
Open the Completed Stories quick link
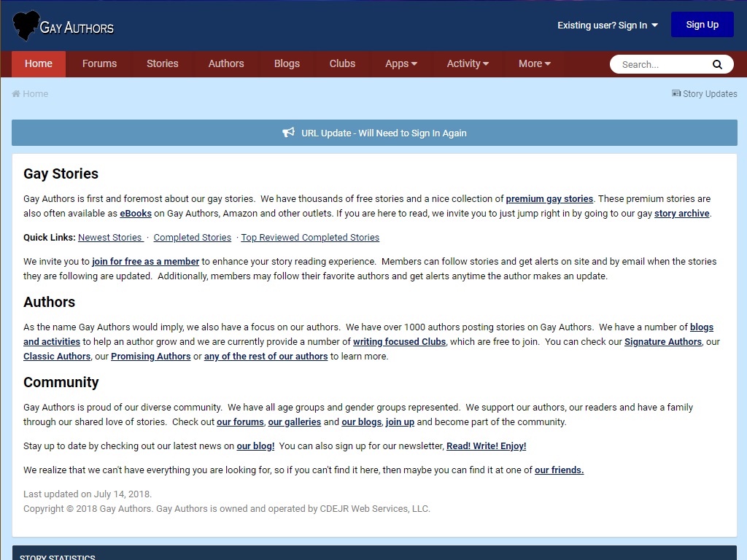pyautogui.click(x=193, y=237)
